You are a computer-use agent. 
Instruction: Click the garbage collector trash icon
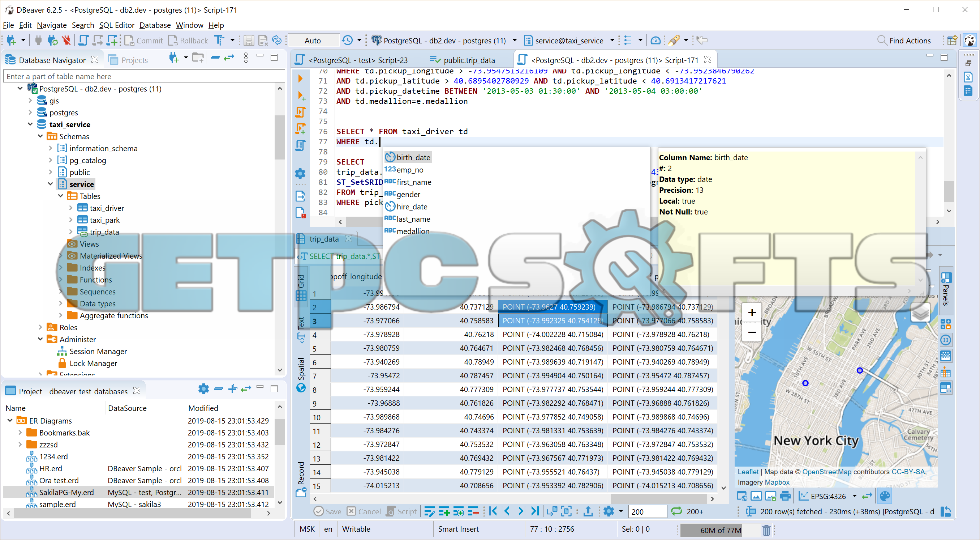click(766, 530)
